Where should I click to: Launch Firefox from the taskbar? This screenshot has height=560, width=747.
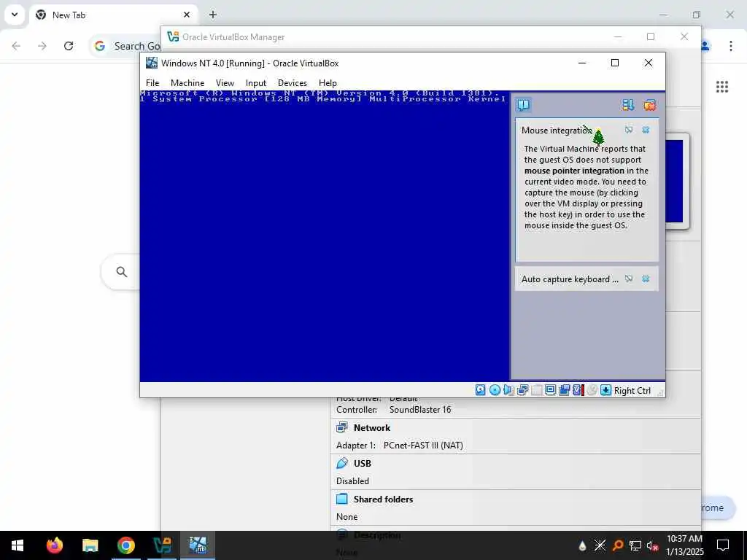pyautogui.click(x=54, y=545)
